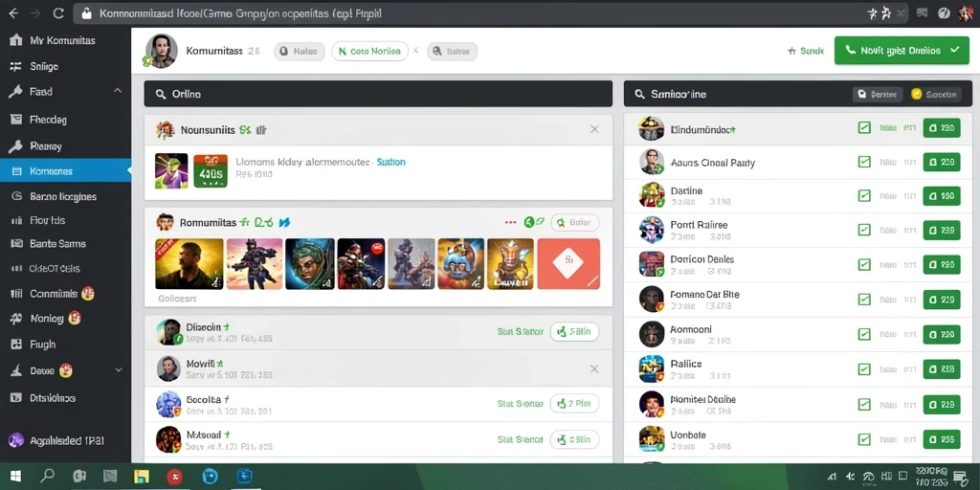980x490 pixels.
Task: Select highlighted Komonsres sidebar item
Action: (66, 170)
